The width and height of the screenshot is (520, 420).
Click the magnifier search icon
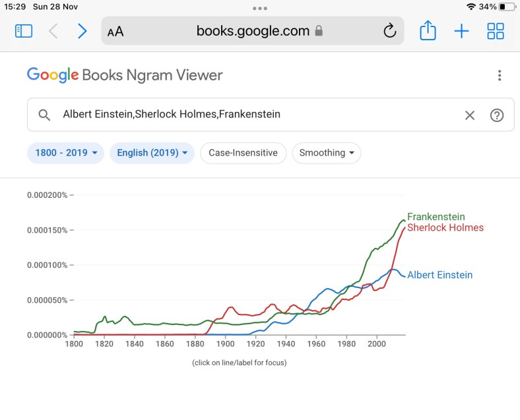tap(44, 115)
